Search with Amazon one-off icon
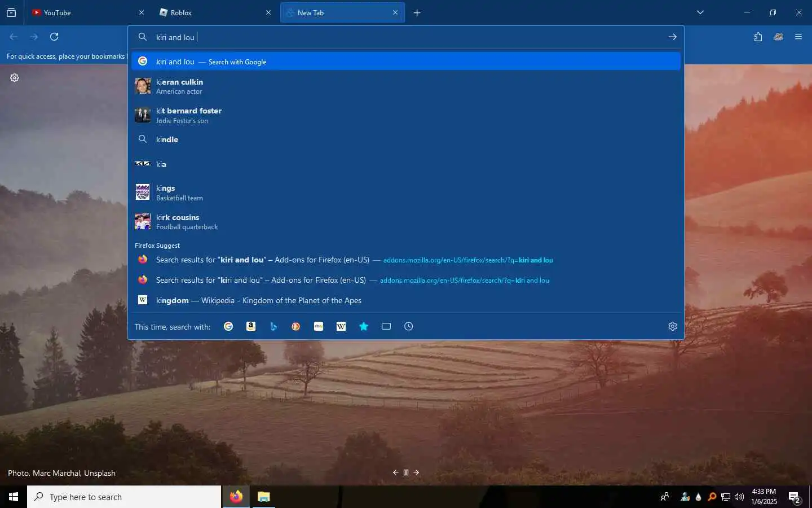Screen dimensions: 812x508 pos(251,326)
